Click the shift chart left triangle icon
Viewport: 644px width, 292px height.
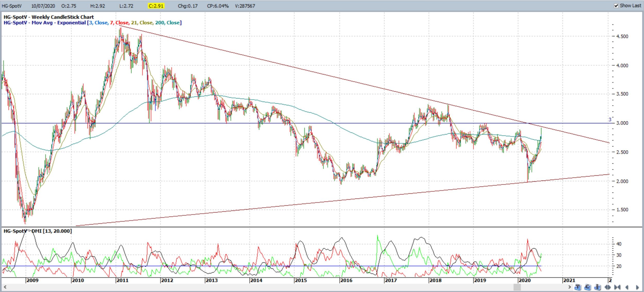(627, 287)
